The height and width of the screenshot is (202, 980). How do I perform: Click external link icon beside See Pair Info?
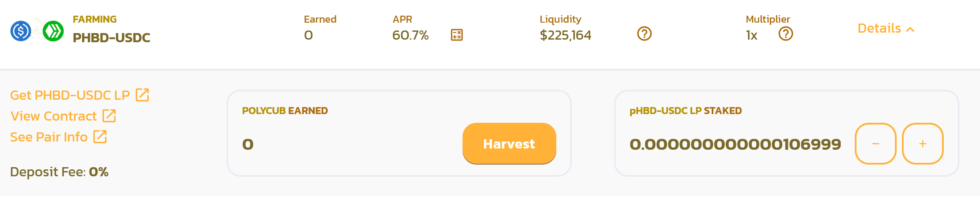100,137
